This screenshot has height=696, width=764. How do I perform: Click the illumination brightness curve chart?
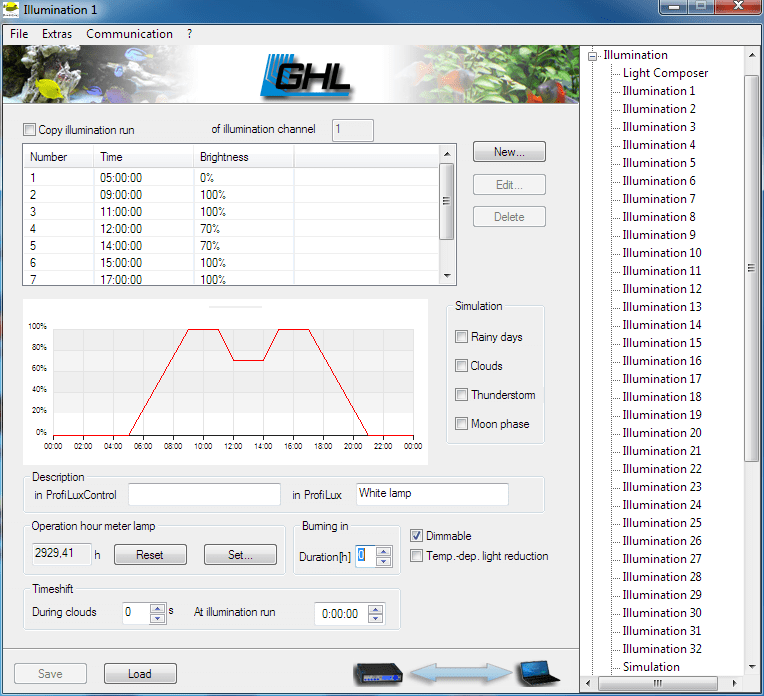(225, 382)
